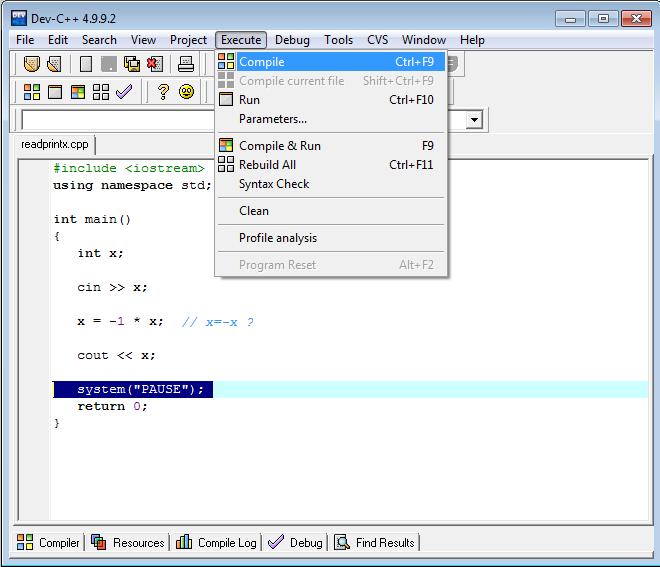Click the 'int x;' declaration line
This screenshot has width=660, height=567.
click(100, 253)
